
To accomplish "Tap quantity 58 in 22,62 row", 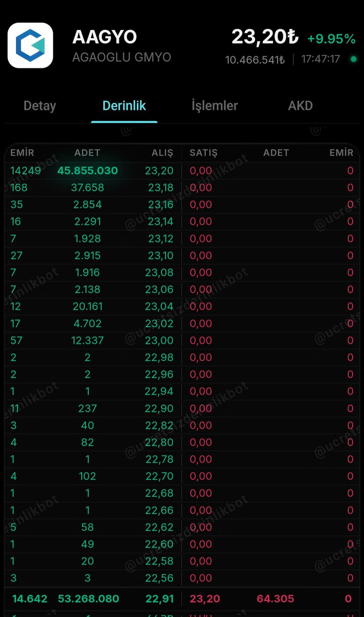I will point(87,527).
